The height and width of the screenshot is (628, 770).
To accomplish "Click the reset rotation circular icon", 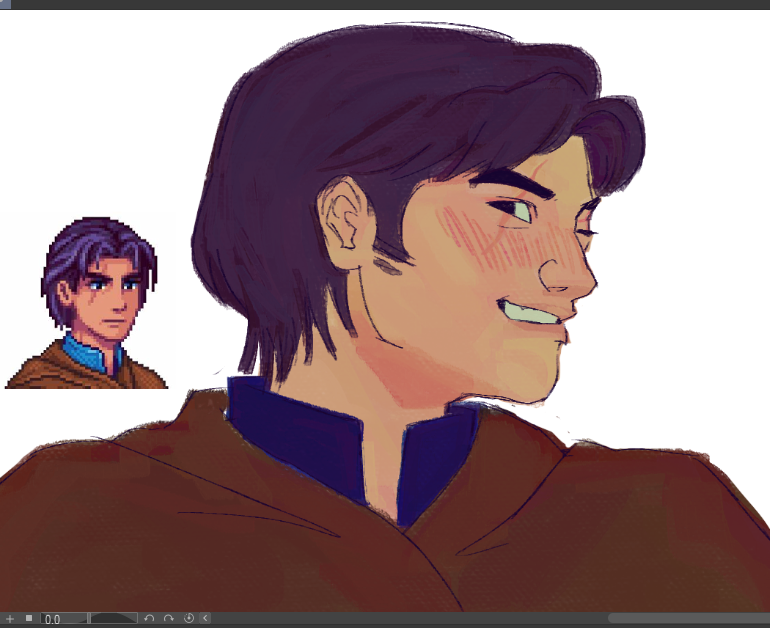I will tap(189, 619).
